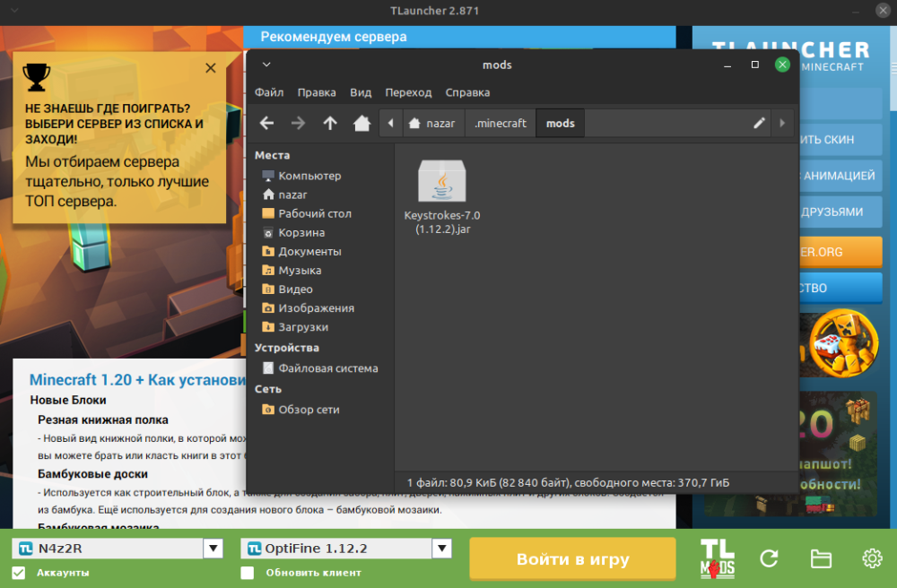Viewport: 897px width, 588px height.
Task: Toggle the path edit pencil icon
Action: coord(759,123)
